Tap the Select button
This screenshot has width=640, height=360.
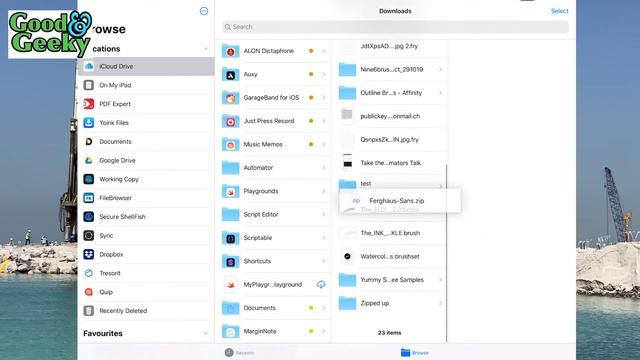[x=559, y=11]
